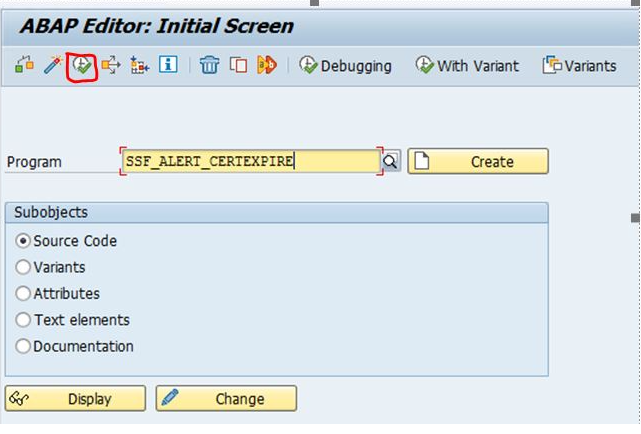Click the Rename program icon
This screenshot has height=434, width=641.
[266, 66]
